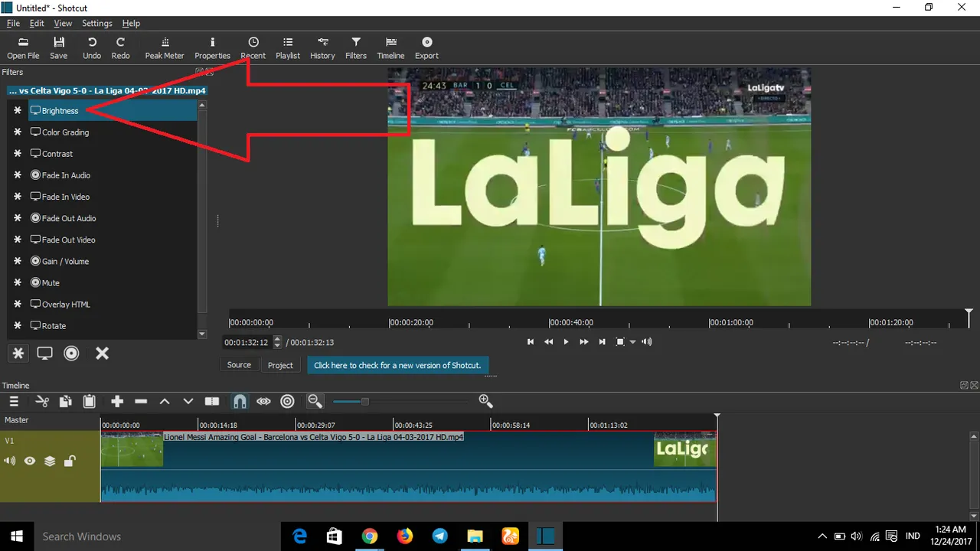980x551 pixels.
Task: Toggle timeline snapping magnet
Action: (x=240, y=401)
